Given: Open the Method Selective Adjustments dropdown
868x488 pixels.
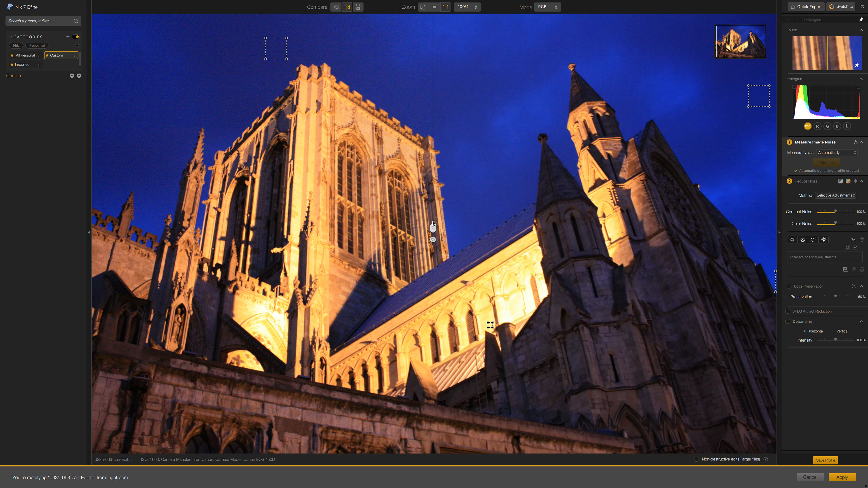Looking at the screenshot, I should pyautogui.click(x=835, y=195).
